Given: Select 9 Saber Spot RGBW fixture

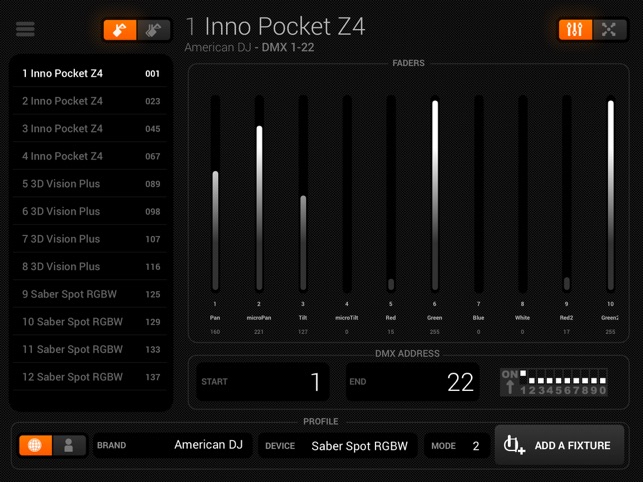Looking at the screenshot, I should [x=91, y=294].
